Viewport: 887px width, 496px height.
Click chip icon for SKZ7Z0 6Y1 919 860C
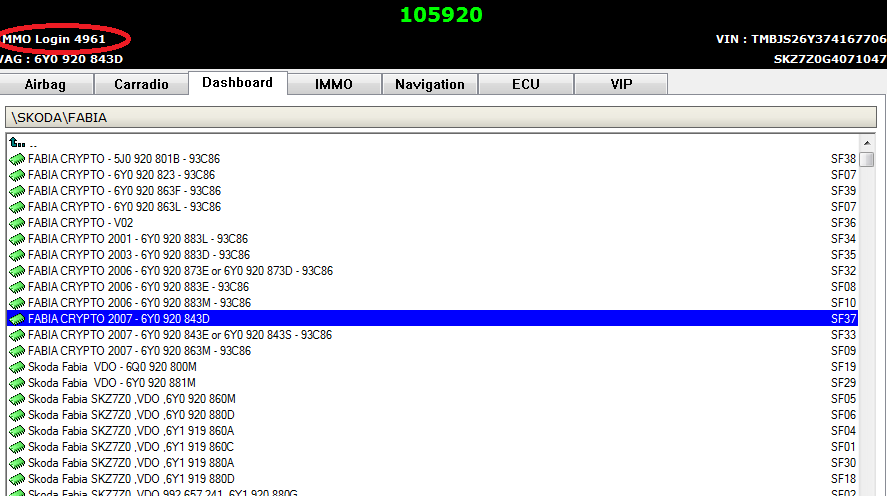coord(17,447)
